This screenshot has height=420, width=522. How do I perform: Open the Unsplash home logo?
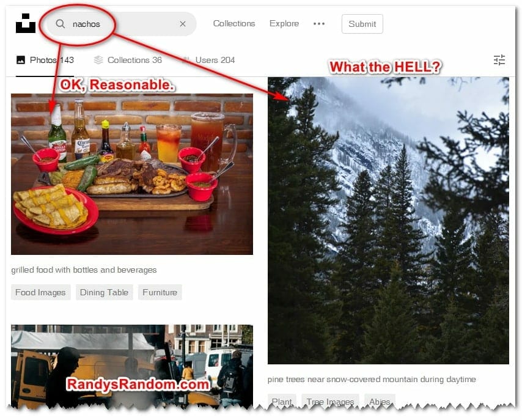pyautogui.click(x=26, y=23)
